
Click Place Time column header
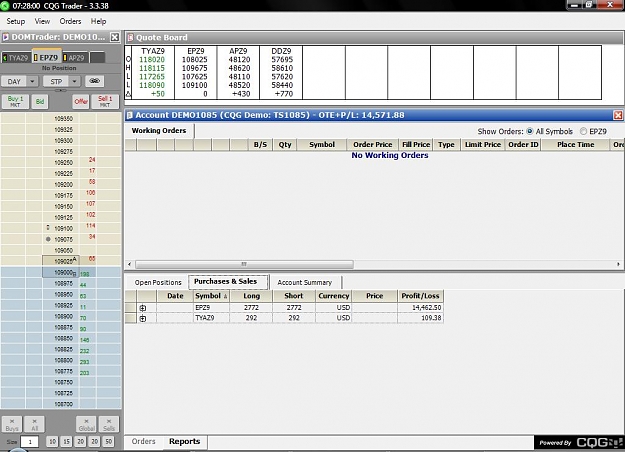[x=576, y=144]
